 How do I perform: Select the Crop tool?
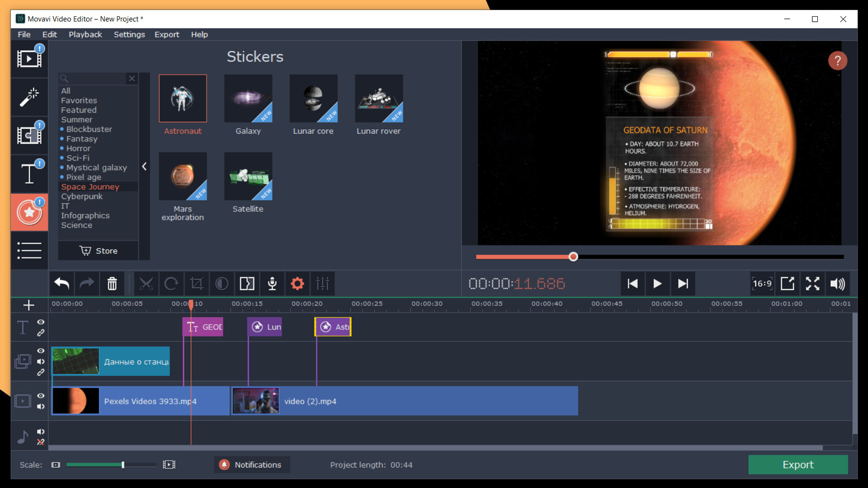coord(197,283)
